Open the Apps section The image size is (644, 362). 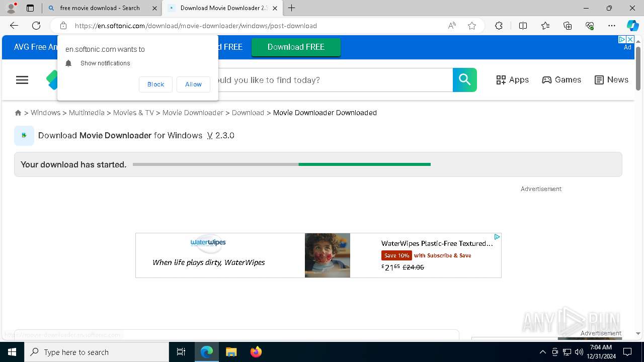tap(512, 80)
